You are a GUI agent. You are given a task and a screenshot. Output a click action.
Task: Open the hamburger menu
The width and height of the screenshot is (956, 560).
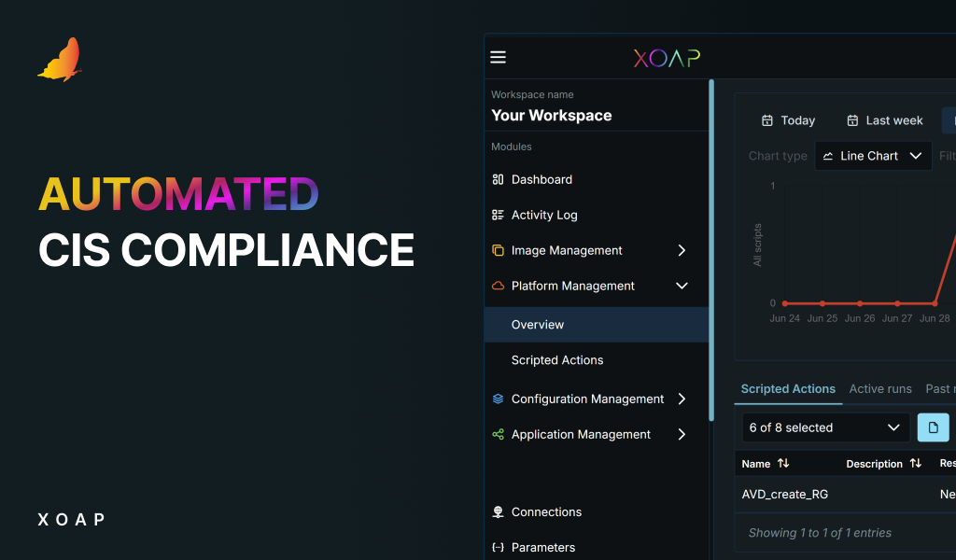pyautogui.click(x=499, y=57)
